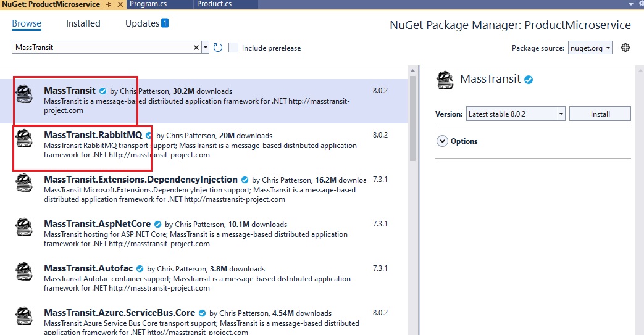Click the Updates count badge

pos(165,23)
